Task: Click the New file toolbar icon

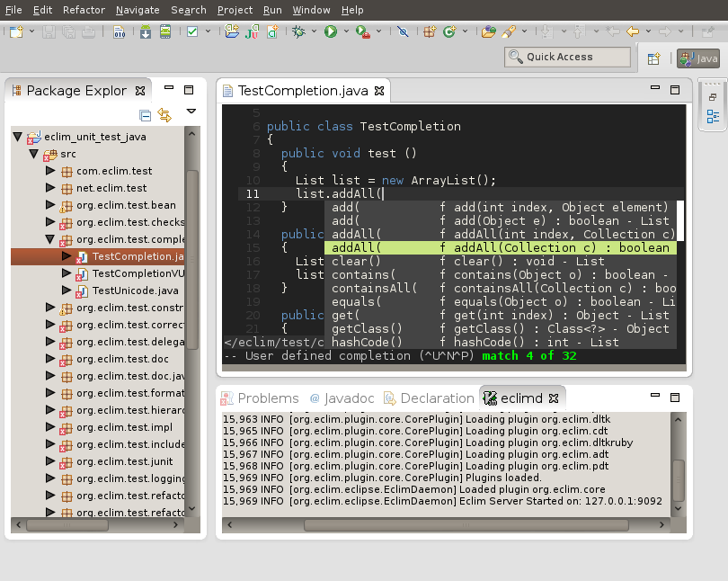Action: (x=17, y=31)
